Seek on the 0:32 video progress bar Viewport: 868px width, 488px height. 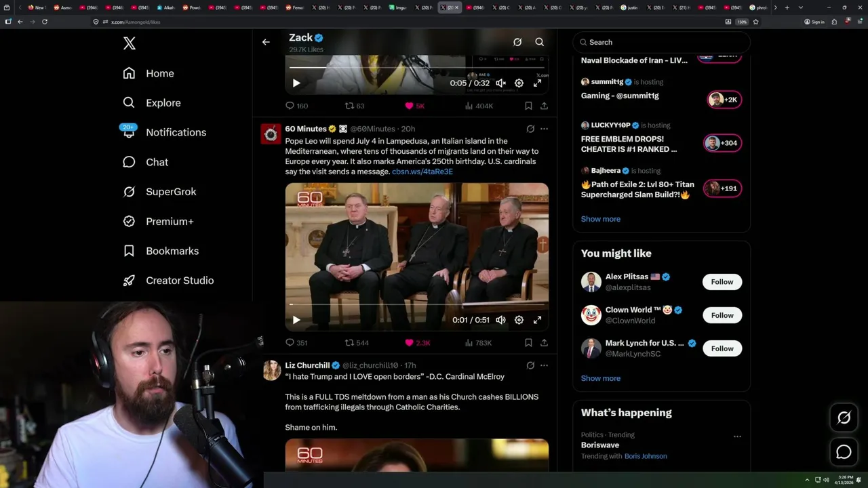point(416,67)
